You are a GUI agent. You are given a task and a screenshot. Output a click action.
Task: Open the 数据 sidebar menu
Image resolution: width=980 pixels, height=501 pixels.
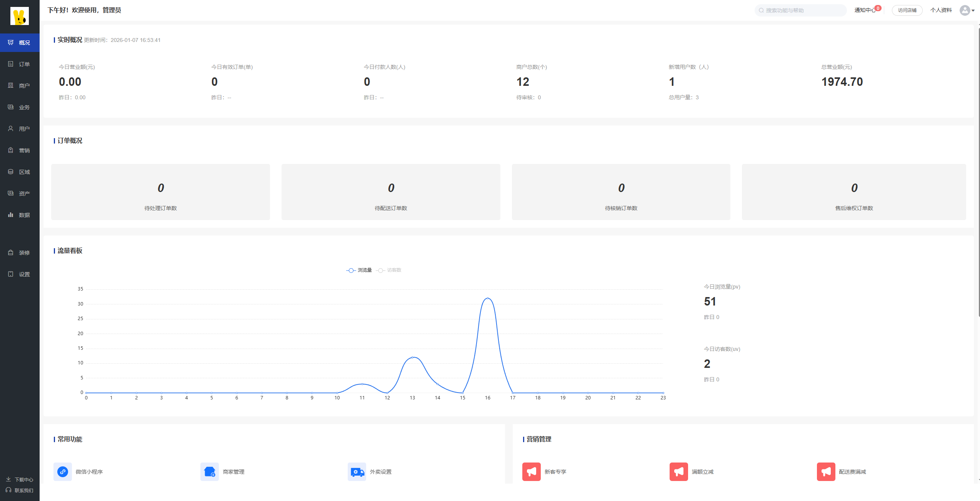pyautogui.click(x=20, y=215)
